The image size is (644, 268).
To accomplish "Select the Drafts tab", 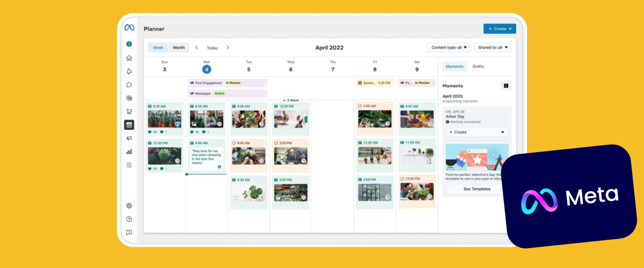I will (478, 66).
